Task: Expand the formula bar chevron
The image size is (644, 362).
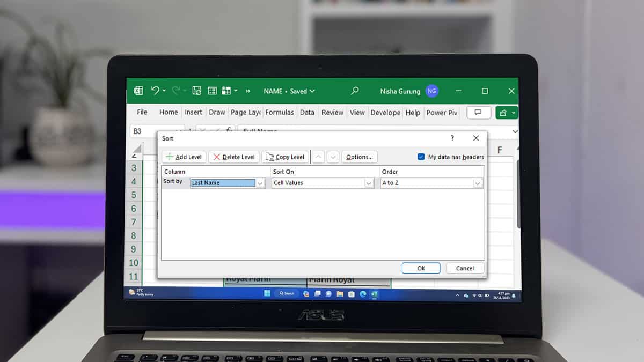Action: pyautogui.click(x=515, y=131)
